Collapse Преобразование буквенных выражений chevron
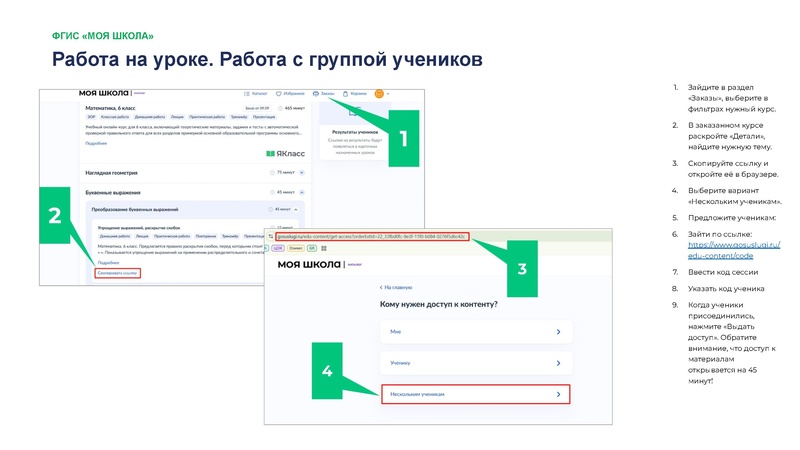 pos(296,209)
